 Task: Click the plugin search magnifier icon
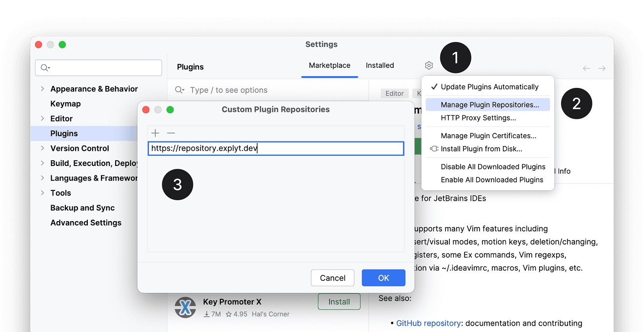[x=180, y=90]
